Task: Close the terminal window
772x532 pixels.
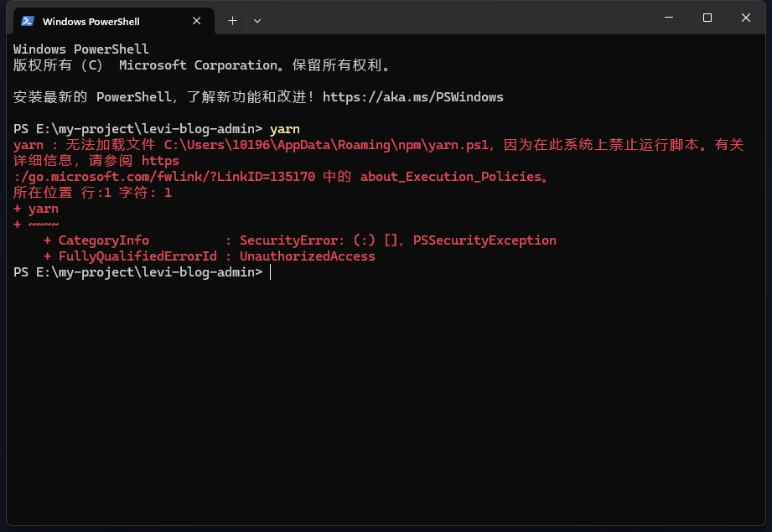Action: coord(746,18)
